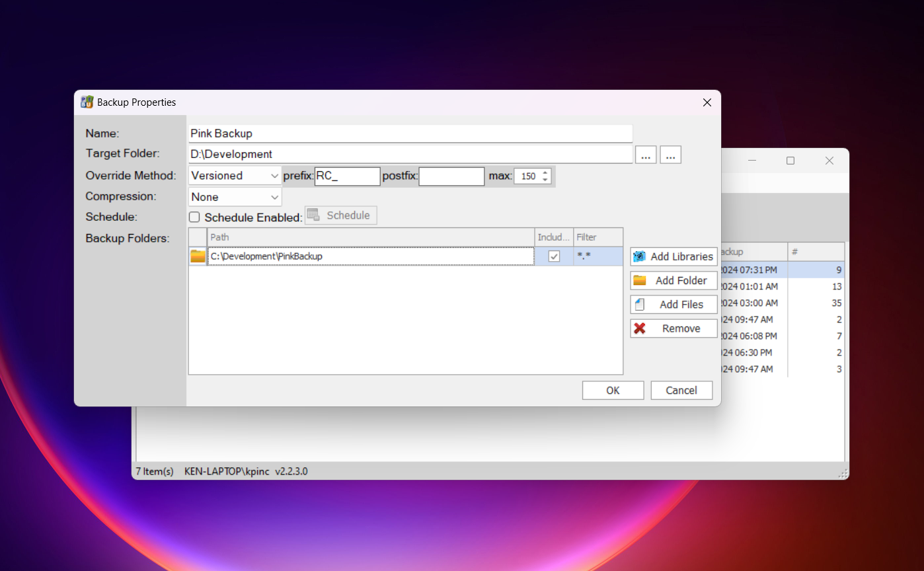Uncheck the Include checkbox for PinkBackup
The height and width of the screenshot is (571, 924).
pyautogui.click(x=554, y=256)
